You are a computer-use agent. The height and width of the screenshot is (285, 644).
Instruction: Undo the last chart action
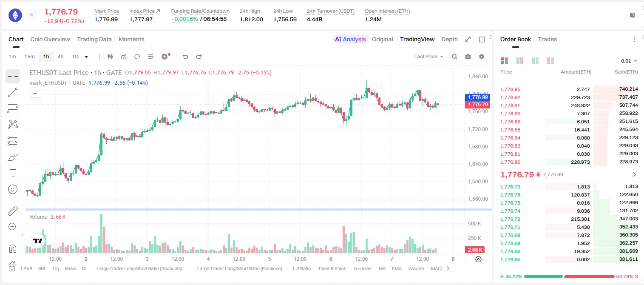coord(185,57)
